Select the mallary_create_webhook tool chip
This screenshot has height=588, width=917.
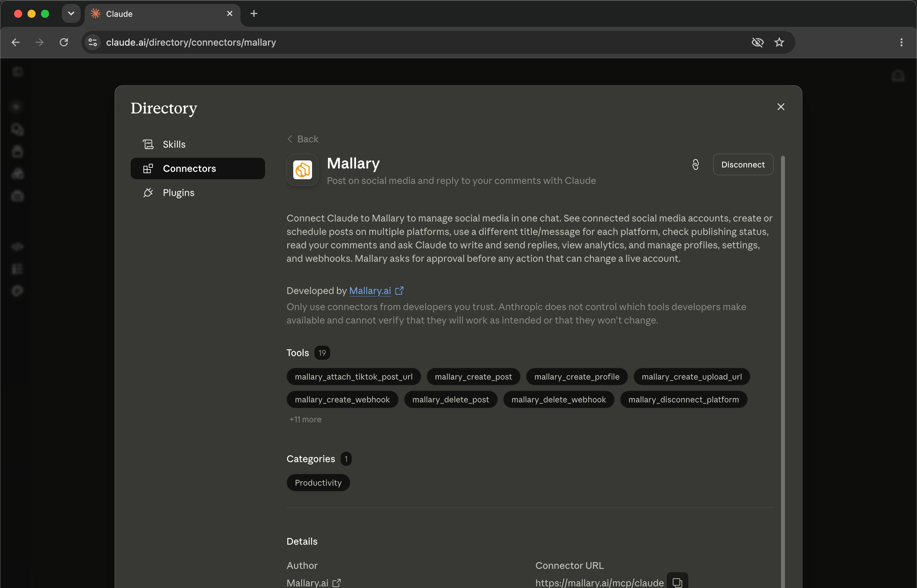tap(342, 399)
